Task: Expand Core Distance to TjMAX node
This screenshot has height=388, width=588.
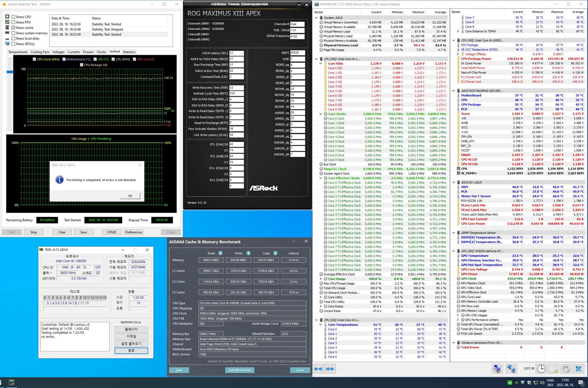Action: click(458, 31)
